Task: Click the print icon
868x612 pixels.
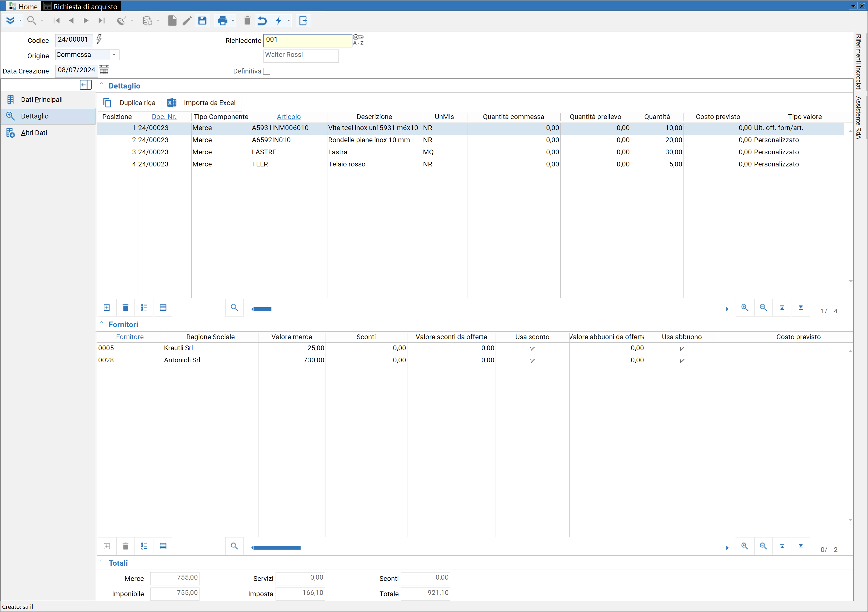Action: [x=223, y=21]
